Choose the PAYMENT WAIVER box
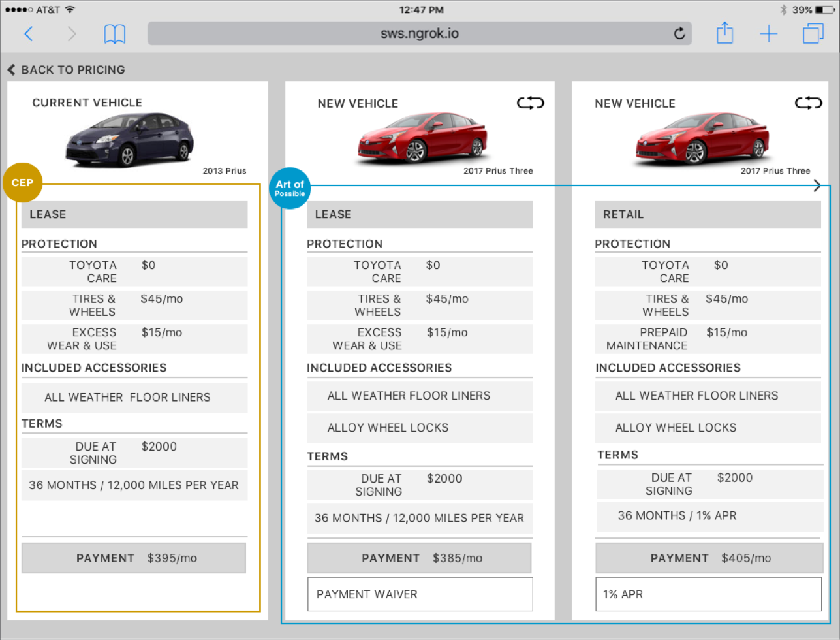Viewport: 840px width, 640px height. tap(420, 594)
